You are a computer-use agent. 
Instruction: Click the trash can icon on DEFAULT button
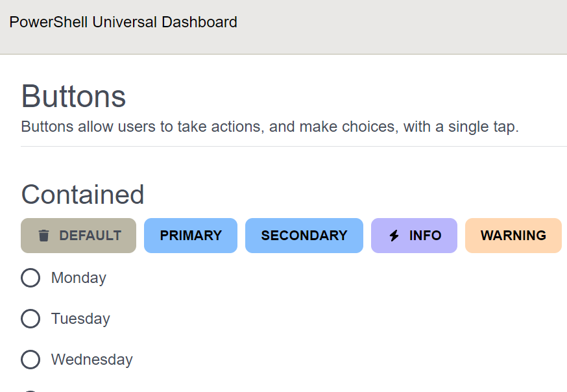click(x=43, y=236)
